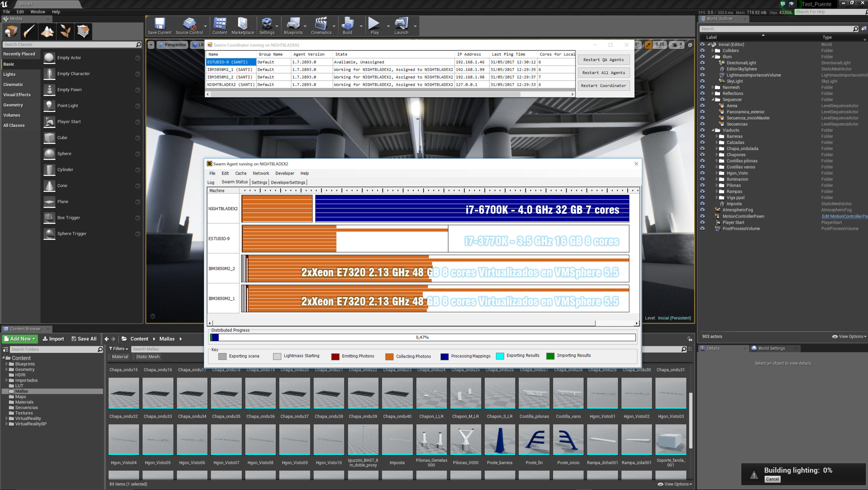
Task: Switch to the Settings tab in Swarm Agent
Action: pyautogui.click(x=259, y=182)
